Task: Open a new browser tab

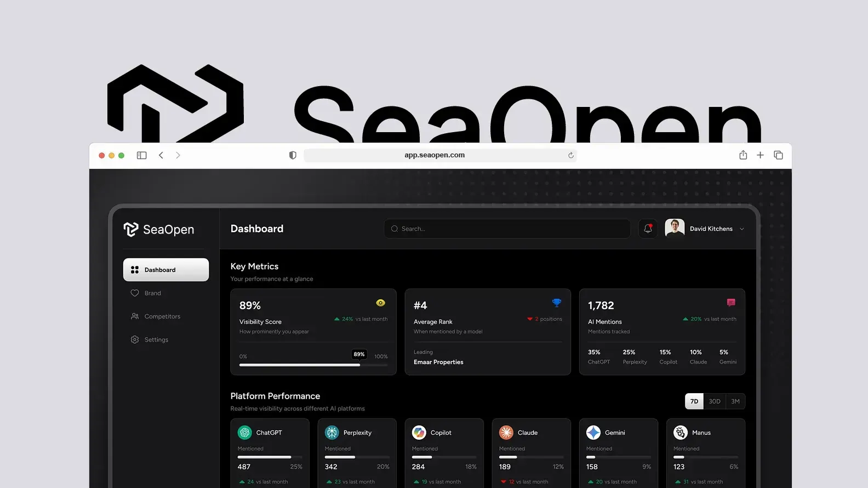Action: [761, 155]
